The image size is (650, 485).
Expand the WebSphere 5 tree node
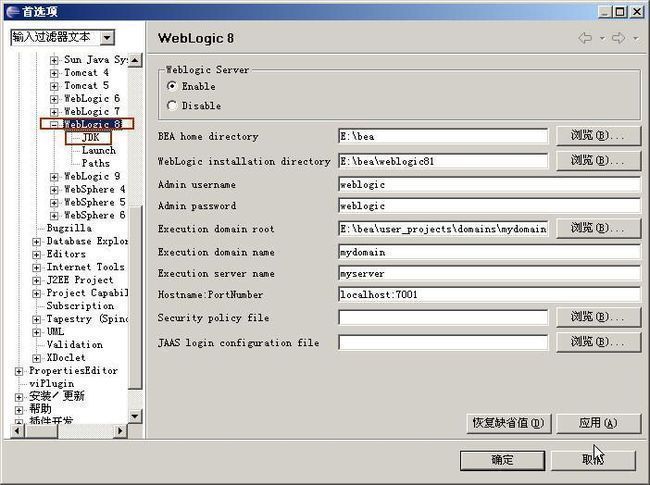[x=54, y=203]
